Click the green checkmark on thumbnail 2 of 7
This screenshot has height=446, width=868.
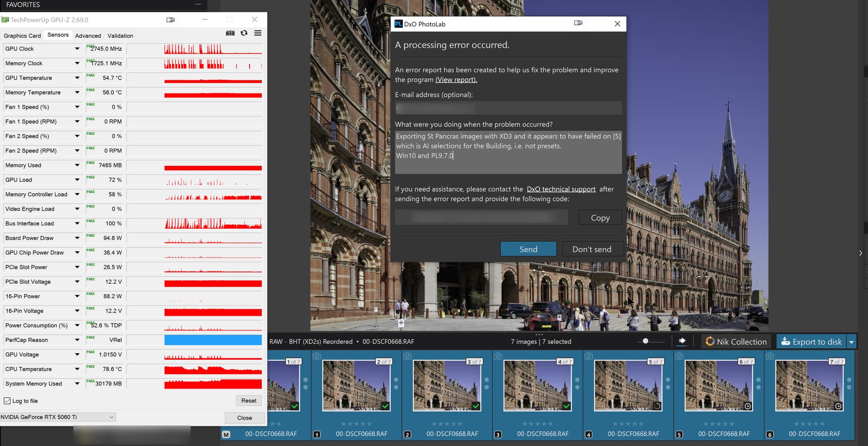tap(385, 406)
